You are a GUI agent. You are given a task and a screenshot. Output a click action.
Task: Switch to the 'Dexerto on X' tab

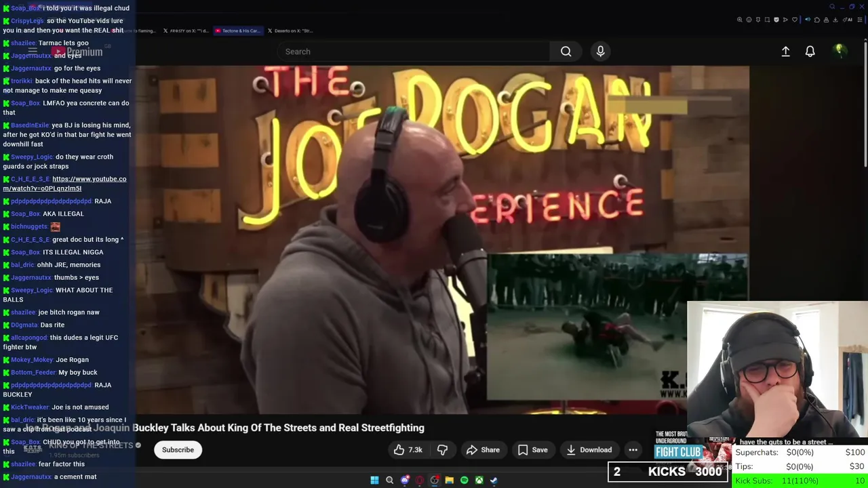[290, 30]
